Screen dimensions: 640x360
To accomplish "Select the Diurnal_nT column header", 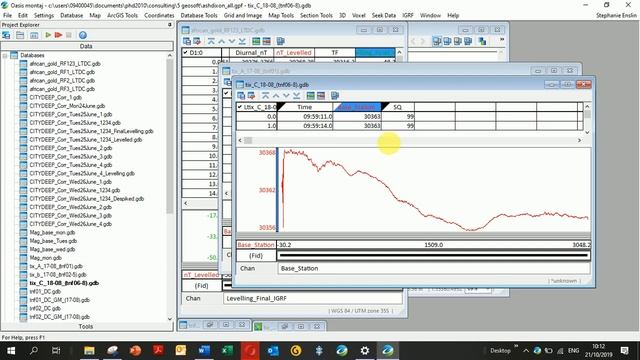I will coord(251,53).
